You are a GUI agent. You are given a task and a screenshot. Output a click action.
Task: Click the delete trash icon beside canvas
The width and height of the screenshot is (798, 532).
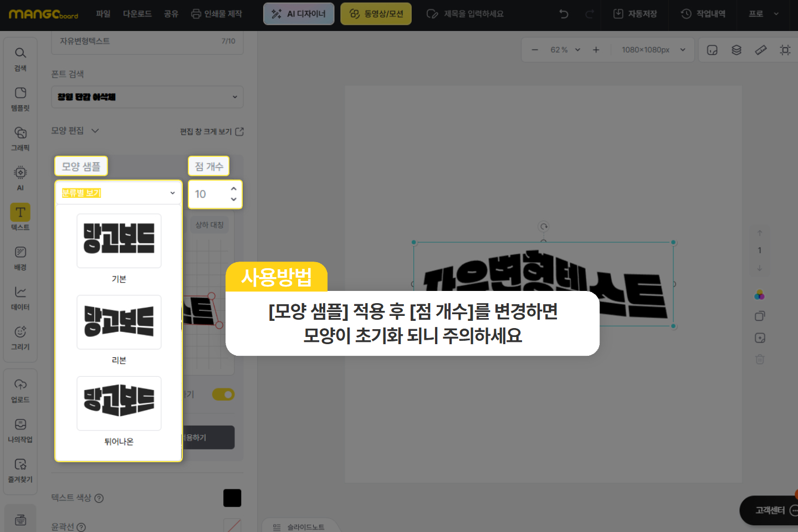760,359
